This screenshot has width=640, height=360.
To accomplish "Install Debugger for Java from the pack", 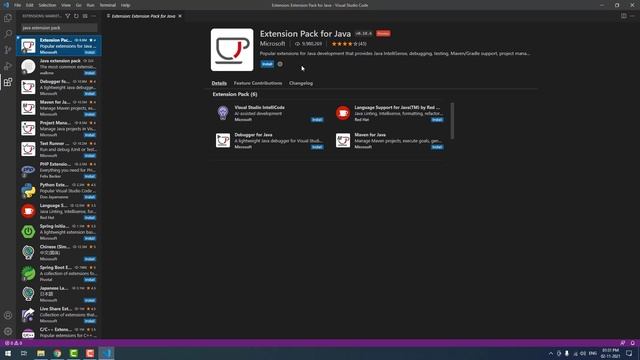I will click(317, 147).
